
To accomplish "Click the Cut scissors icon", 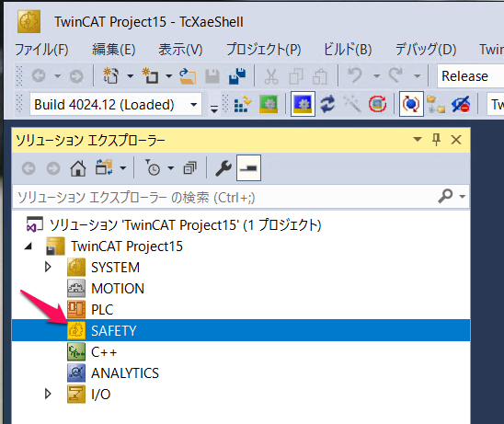I will pyautogui.click(x=270, y=76).
